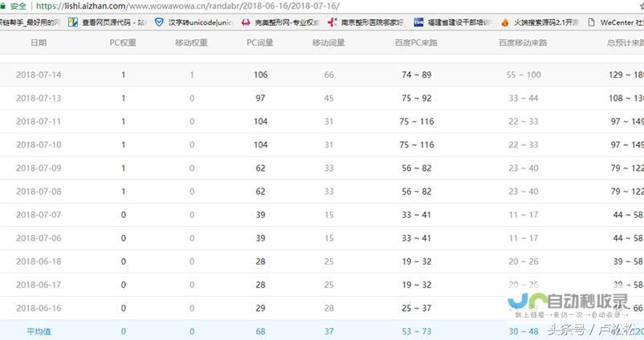644x340 pixels.
Task: Open the 福建省建设干部培训 bookmark icon
Action: point(418,22)
